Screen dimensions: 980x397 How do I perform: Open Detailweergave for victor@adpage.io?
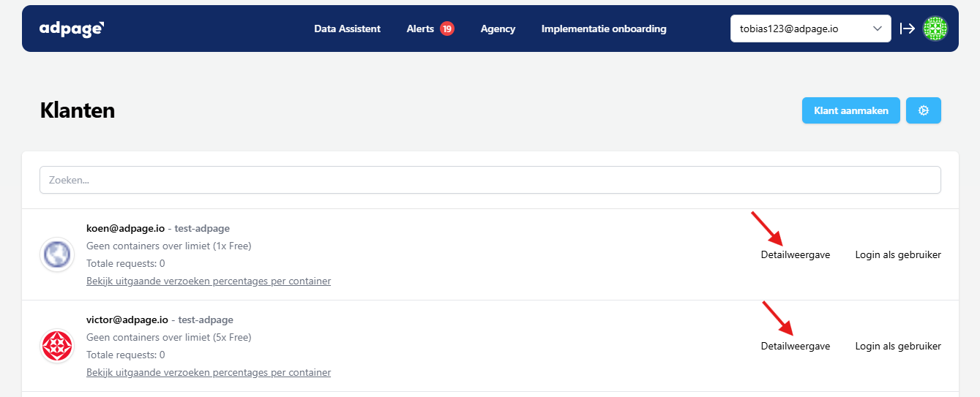[x=795, y=347]
